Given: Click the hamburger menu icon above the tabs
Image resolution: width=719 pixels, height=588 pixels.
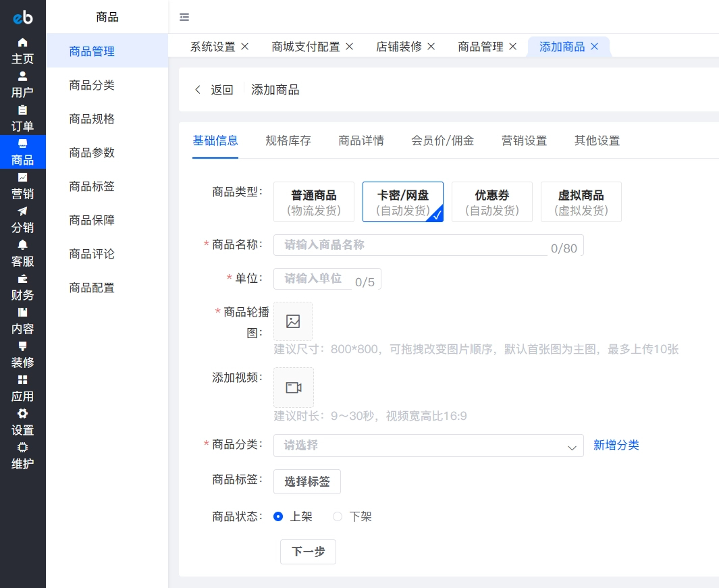Looking at the screenshot, I should point(184,17).
